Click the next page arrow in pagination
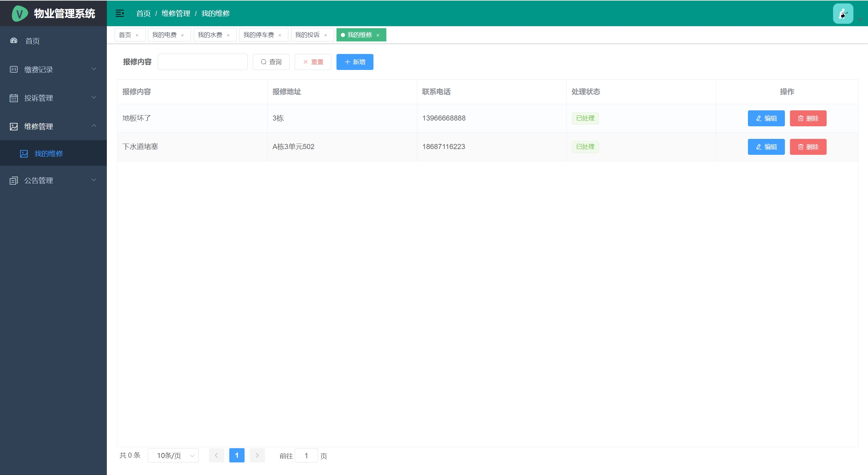Image resolution: width=868 pixels, height=475 pixels. (257, 455)
